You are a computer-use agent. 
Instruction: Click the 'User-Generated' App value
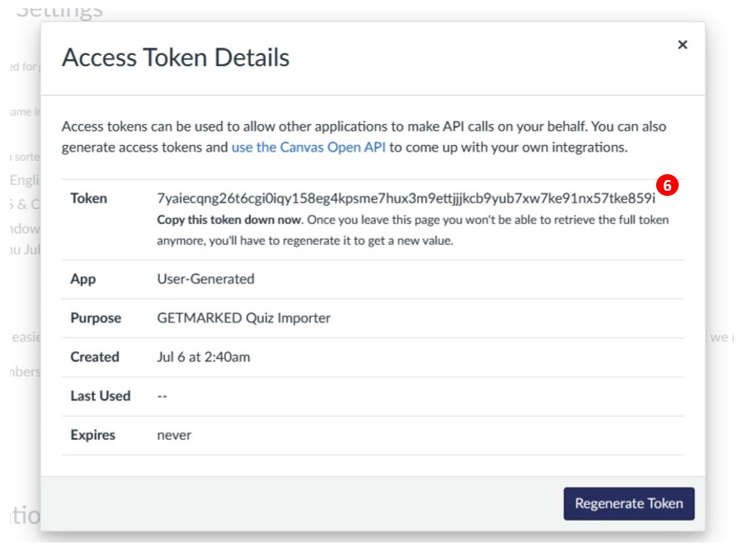tap(205, 279)
